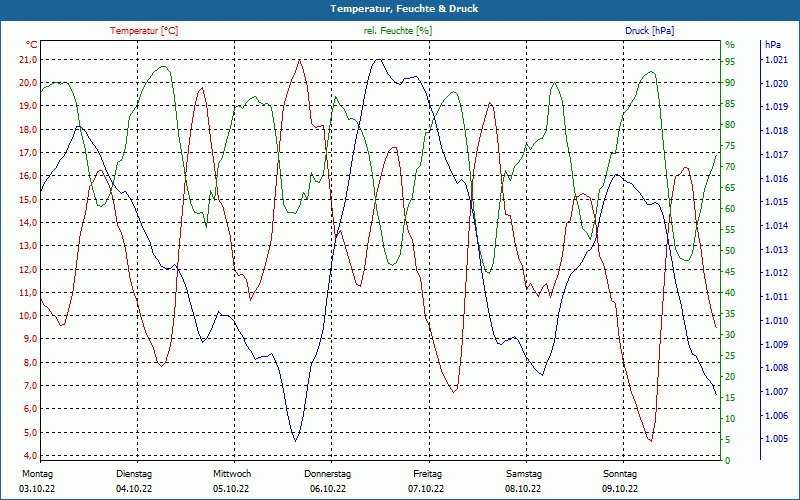Image resolution: width=800 pixels, height=500 pixels.
Task: Click the '1.018' pressure axis value
Action: [x=776, y=131]
